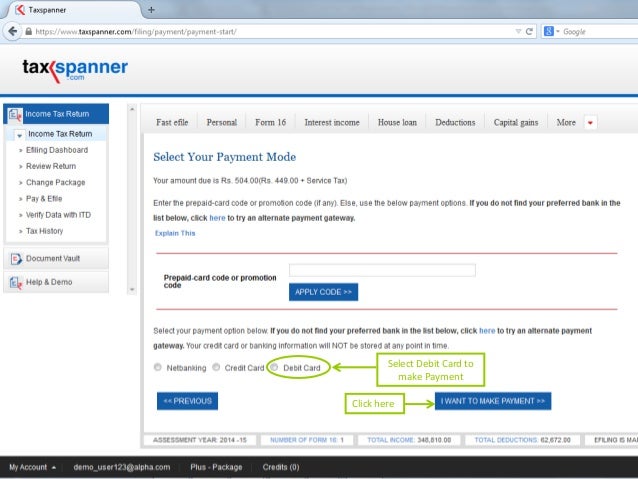The width and height of the screenshot is (638, 479).
Task: Click the Assessment Year status entry
Action: point(200,440)
